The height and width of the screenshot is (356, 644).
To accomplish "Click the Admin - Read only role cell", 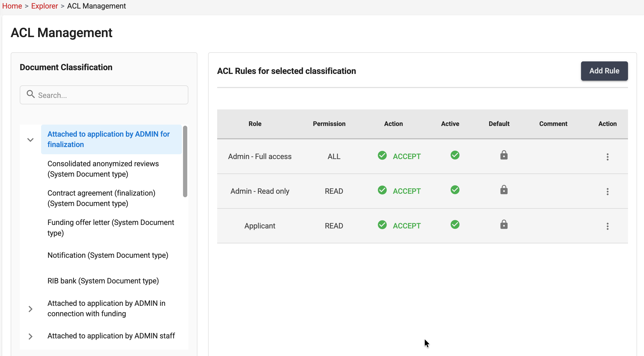I will tap(260, 191).
